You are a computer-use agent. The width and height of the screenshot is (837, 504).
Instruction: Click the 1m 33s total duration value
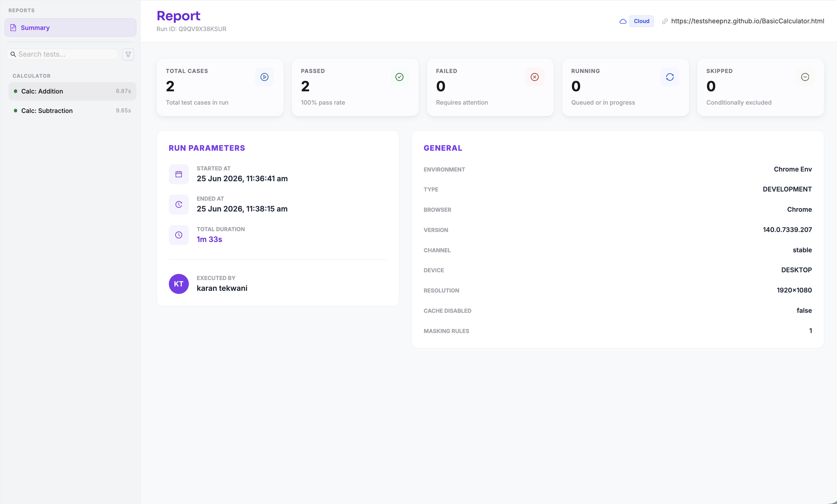[x=210, y=239]
